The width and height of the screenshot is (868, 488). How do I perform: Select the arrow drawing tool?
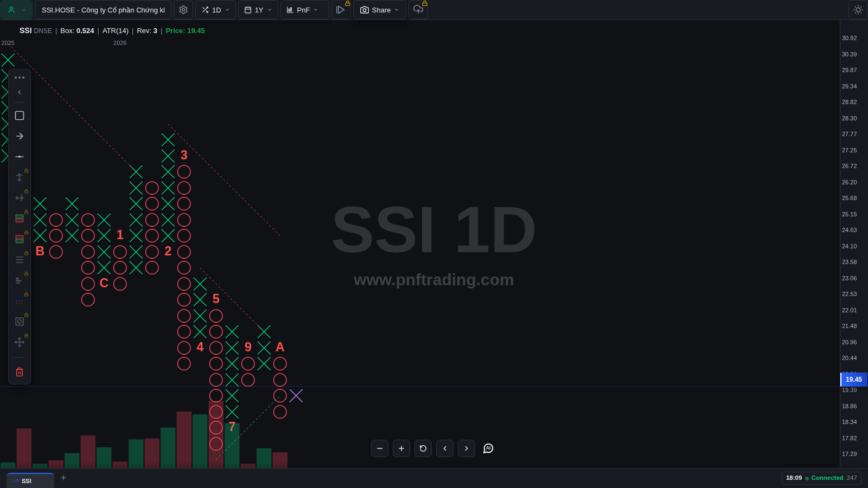20,136
